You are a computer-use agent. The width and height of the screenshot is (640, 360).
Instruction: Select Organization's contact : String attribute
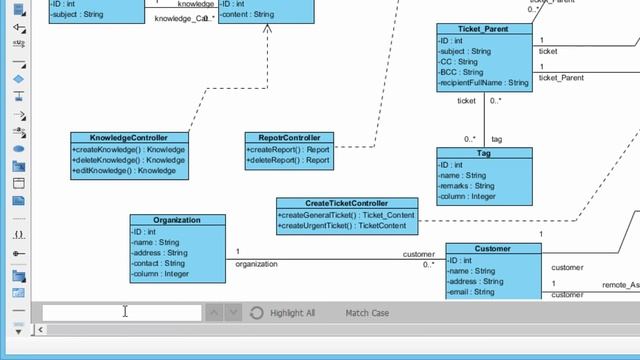coord(158,264)
